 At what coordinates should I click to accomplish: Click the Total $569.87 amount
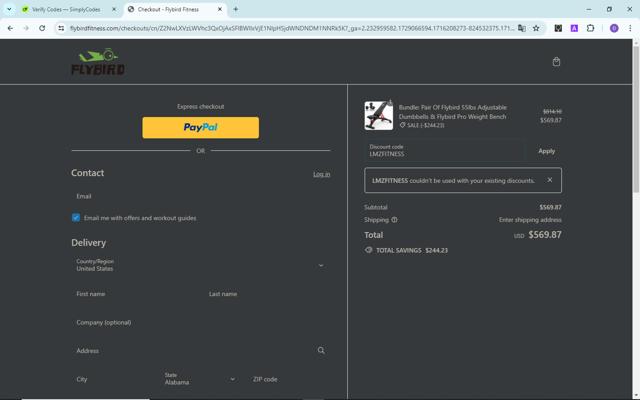(545, 235)
